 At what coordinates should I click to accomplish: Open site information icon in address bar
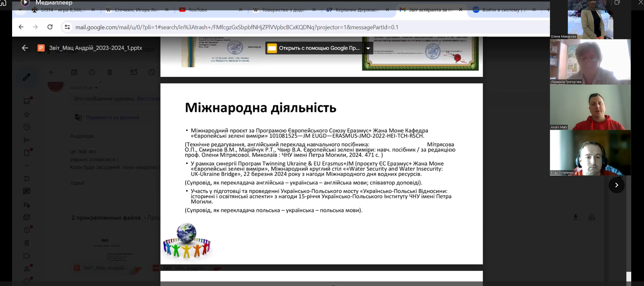click(67, 27)
